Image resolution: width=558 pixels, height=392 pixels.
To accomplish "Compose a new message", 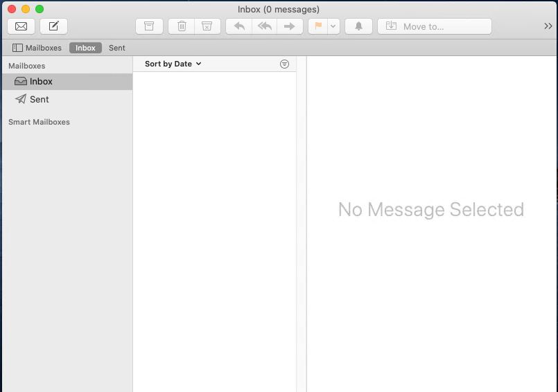I will tap(53, 26).
